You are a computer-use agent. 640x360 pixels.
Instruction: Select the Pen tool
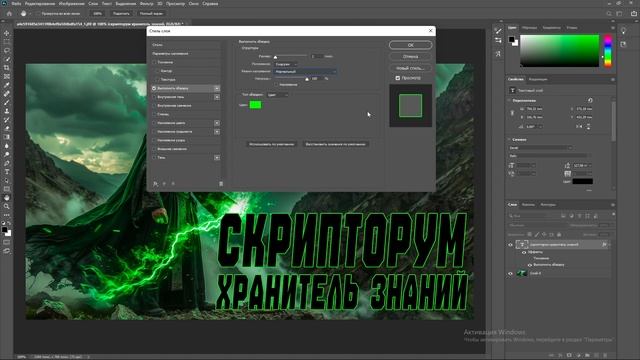coord(7,163)
